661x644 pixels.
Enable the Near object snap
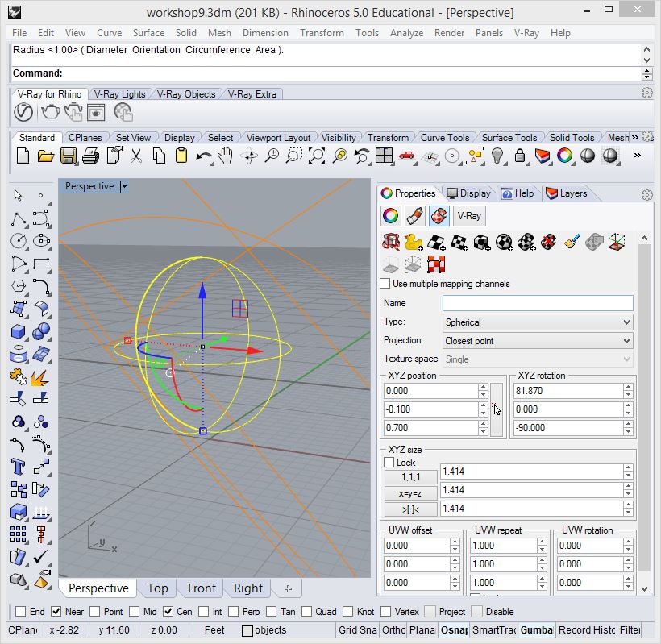coord(57,612)
